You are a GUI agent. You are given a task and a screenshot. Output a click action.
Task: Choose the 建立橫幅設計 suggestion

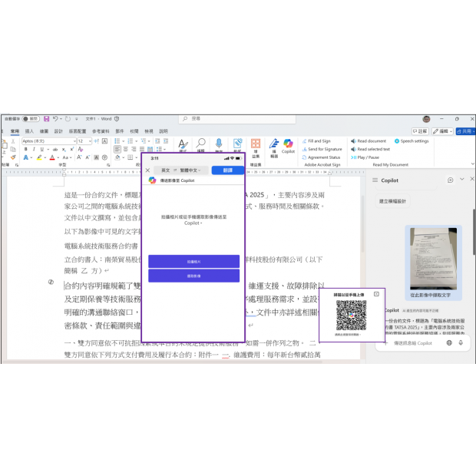tap(392, 201)
